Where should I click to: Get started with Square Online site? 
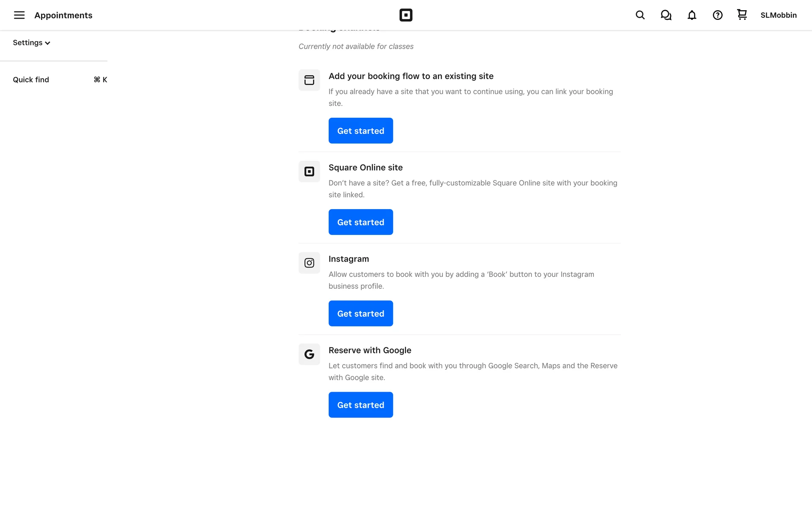tap(360, 222)
